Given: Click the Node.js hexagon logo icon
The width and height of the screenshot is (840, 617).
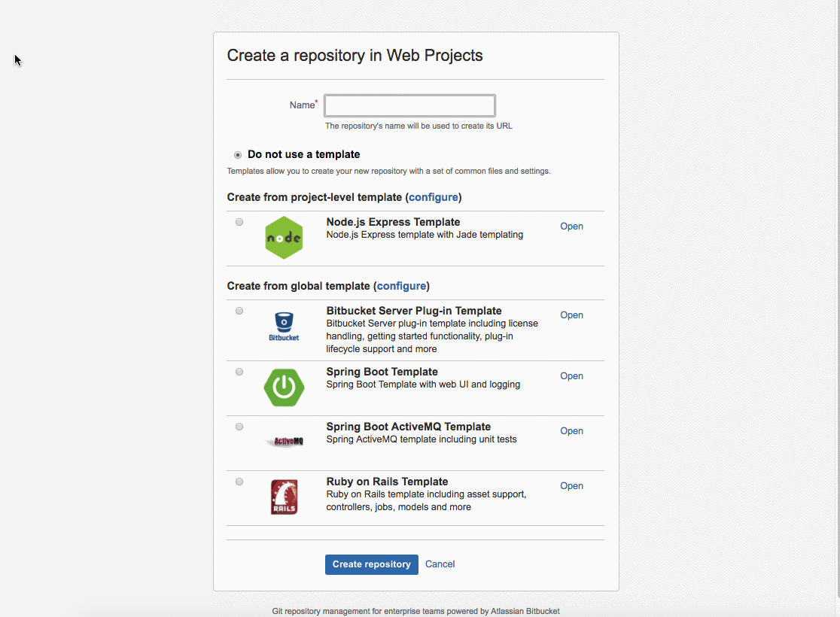Looking at the screenshot, I should tap(284, 238).
